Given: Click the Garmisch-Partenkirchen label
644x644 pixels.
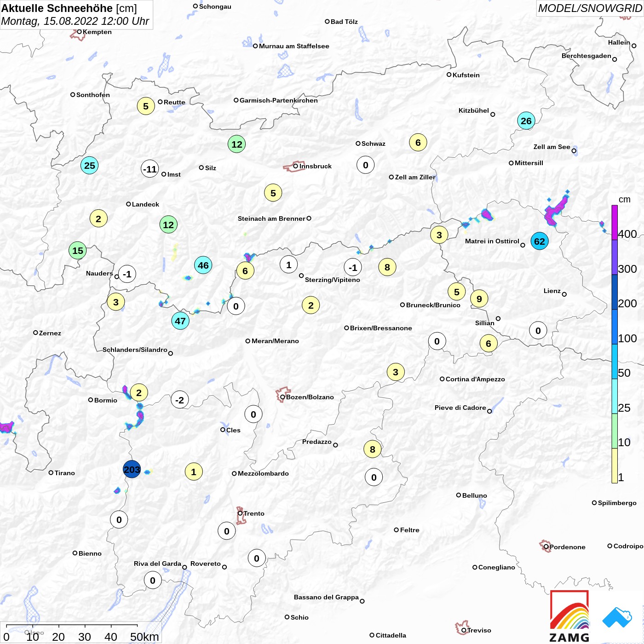Looking at the screenshot, I should pyautogui.click(x=279, y=100).
